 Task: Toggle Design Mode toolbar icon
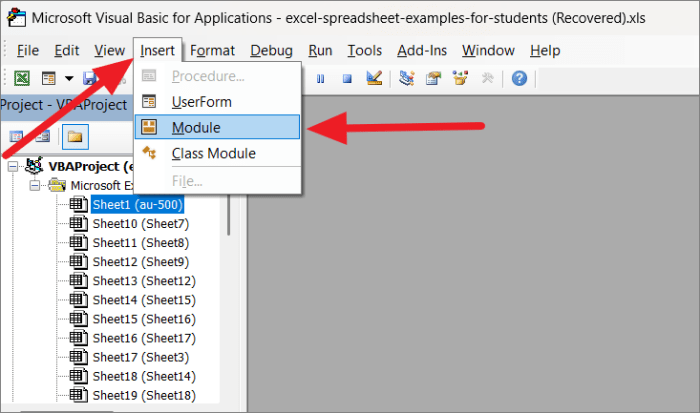point(374,79)
